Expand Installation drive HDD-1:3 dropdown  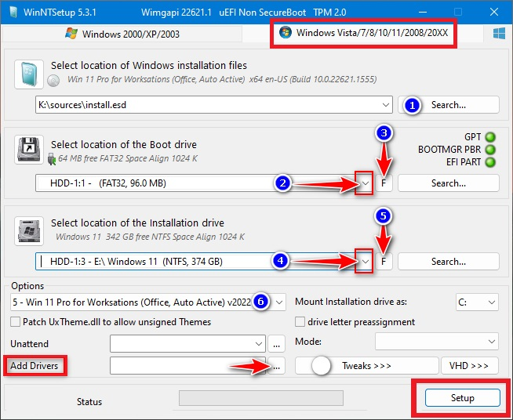(366, 262)
